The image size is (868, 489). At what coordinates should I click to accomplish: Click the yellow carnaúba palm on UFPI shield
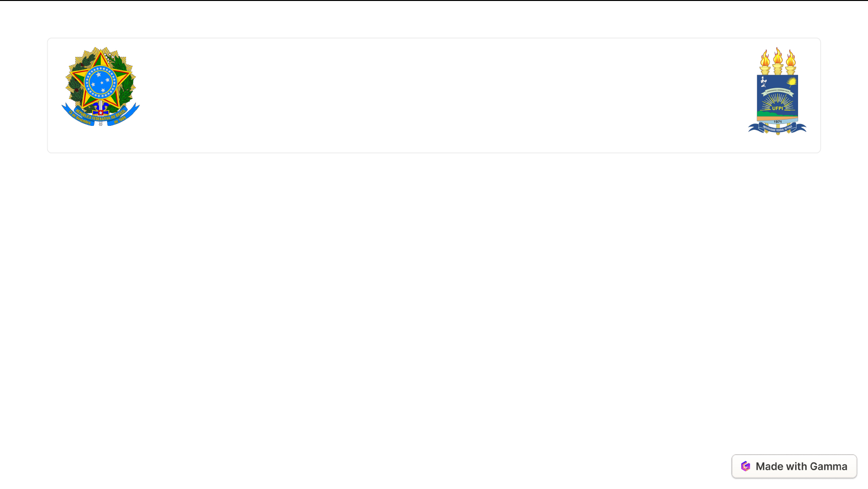tap(791, 81)
